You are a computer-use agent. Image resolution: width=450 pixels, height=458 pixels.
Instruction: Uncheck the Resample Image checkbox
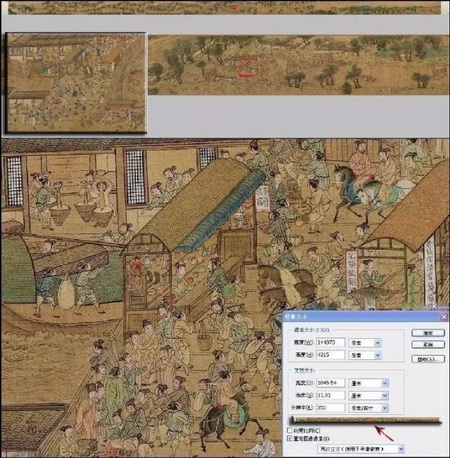click(x=290, y=439)
